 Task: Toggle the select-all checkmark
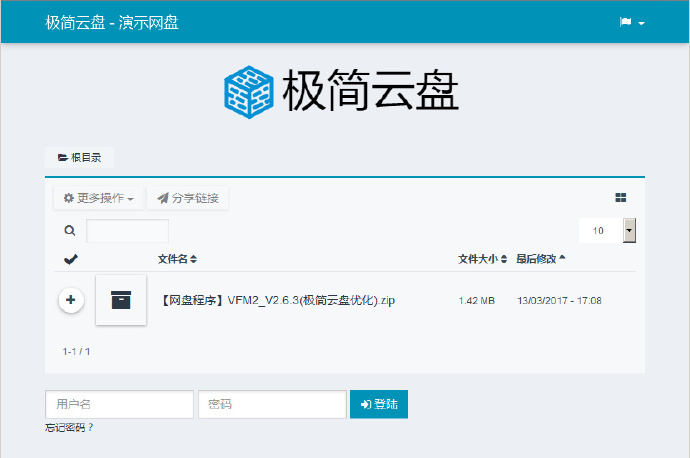coord(71,259)
